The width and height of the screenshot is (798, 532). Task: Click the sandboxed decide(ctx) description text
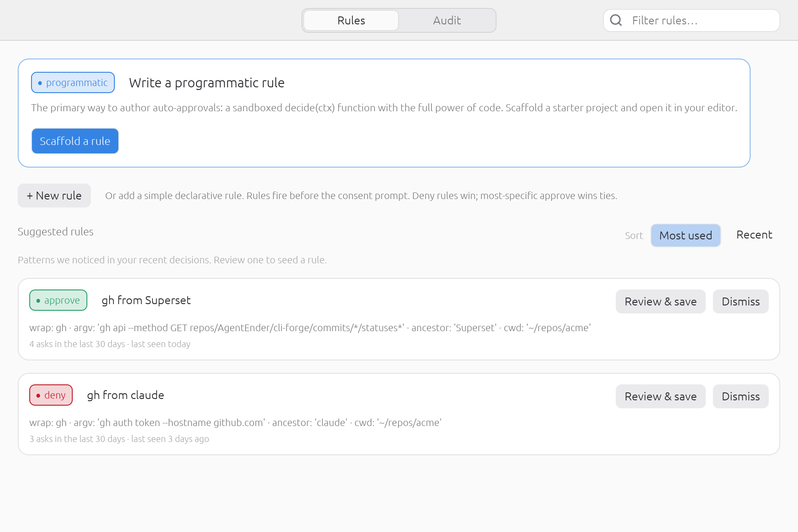pyautogui.click(x=384, y=108)
